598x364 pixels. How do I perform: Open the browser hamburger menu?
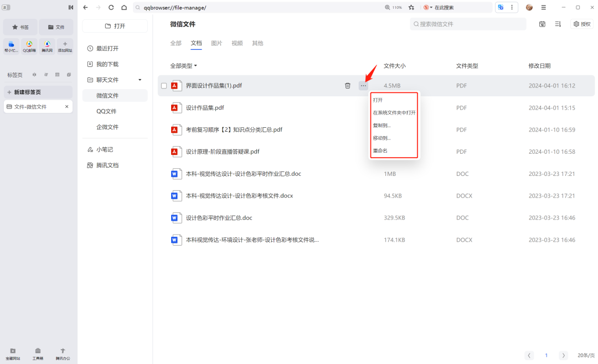tap(544, 7)
